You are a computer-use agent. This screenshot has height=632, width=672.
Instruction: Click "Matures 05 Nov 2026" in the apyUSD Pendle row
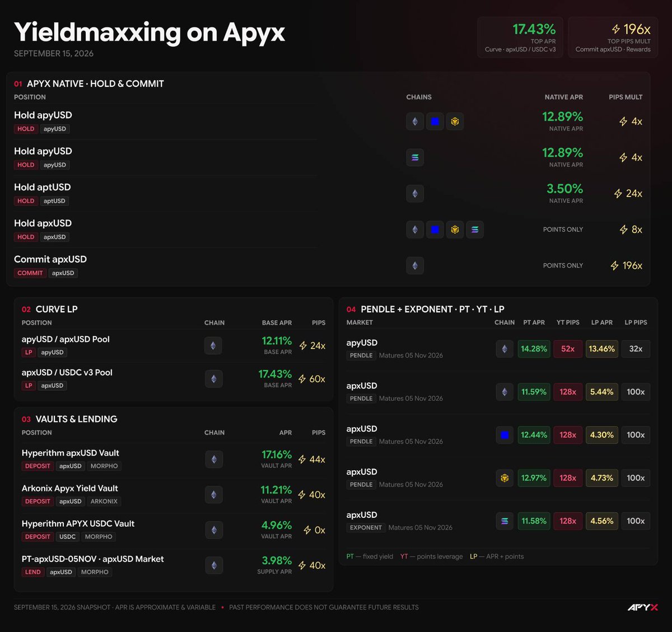point(410,355)
